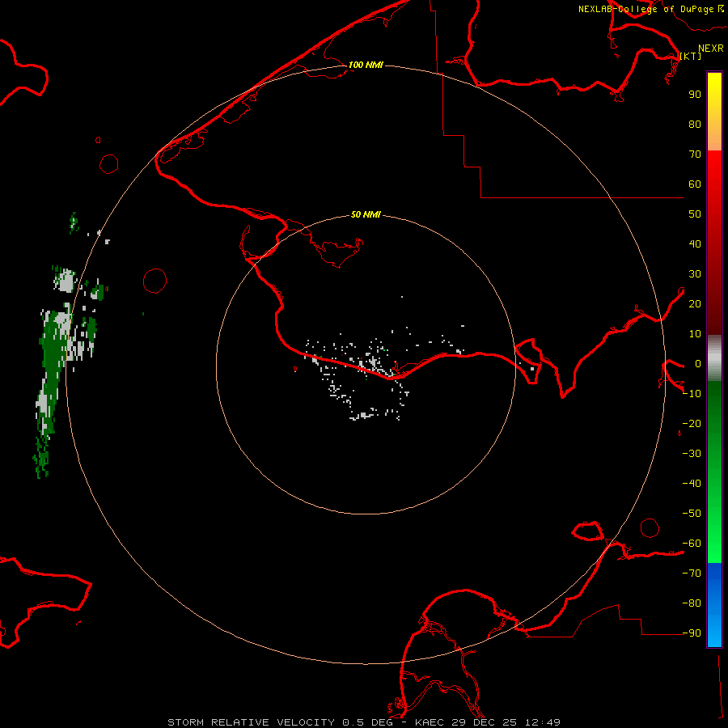Click the -90 value on velocity scale

(692, 633)
